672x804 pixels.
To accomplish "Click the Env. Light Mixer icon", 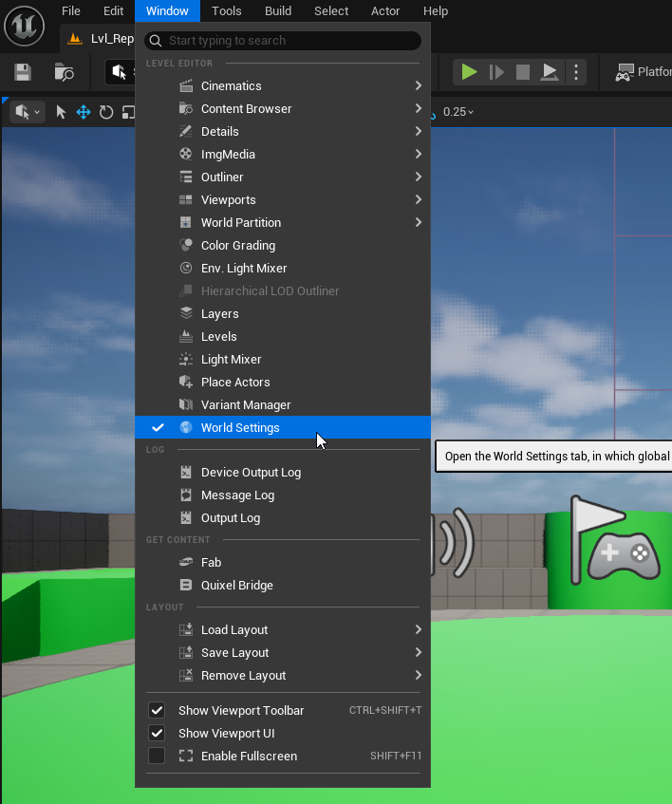I will click(x=185, y=268).
